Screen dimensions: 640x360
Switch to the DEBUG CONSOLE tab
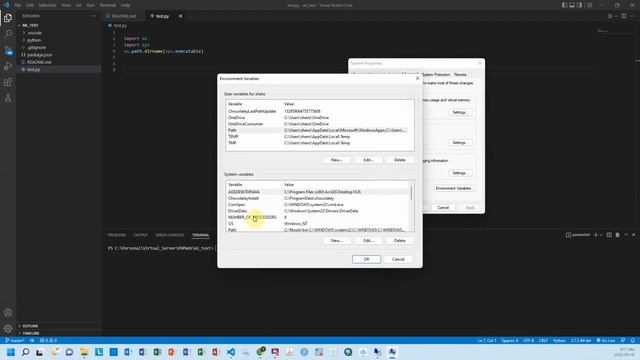tap(169, 235)
